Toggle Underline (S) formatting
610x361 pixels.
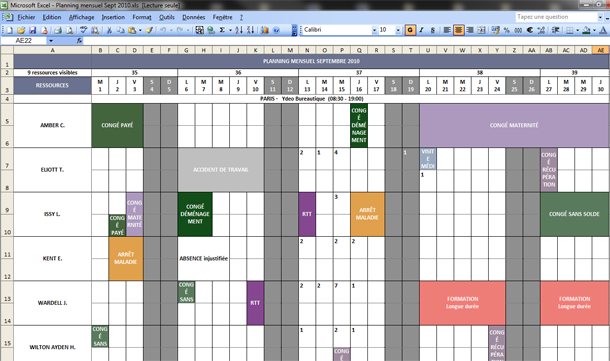tap(433, 30)
